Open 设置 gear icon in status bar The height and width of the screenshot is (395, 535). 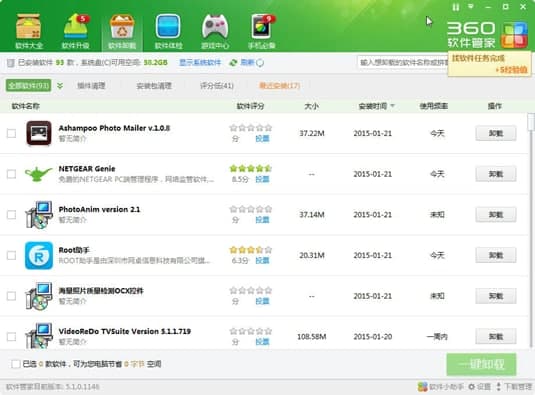tap(472, 386)
